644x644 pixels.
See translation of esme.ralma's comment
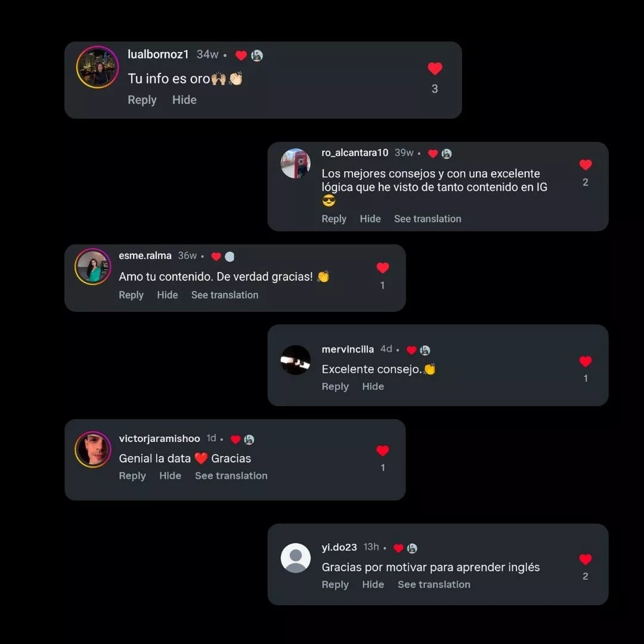pyautogui.click(x=225, y=295)
